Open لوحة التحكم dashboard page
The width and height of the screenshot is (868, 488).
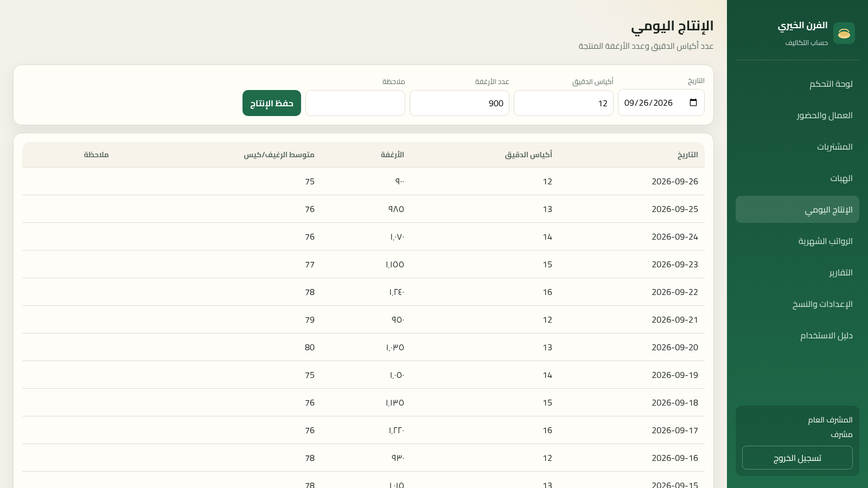click(x=797, y=84)
